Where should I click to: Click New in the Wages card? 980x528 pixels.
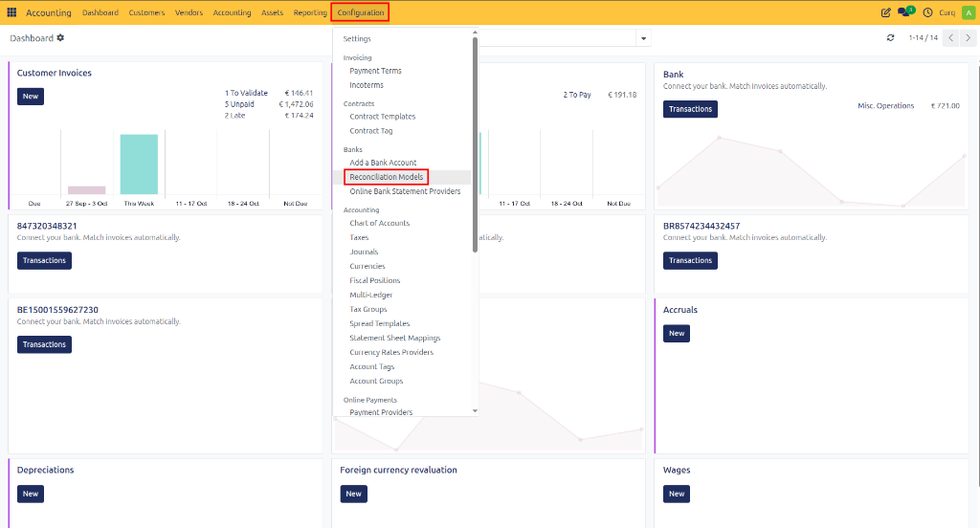(x=677, y=494)
